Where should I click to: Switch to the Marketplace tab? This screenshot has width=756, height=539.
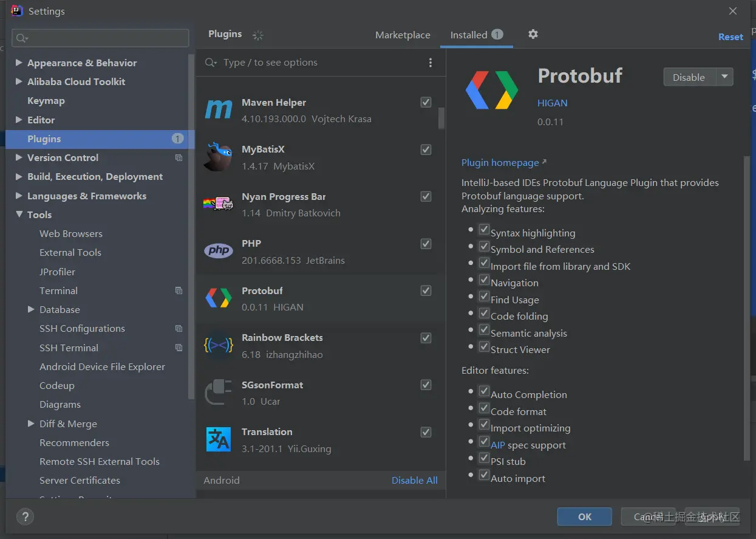403,35
